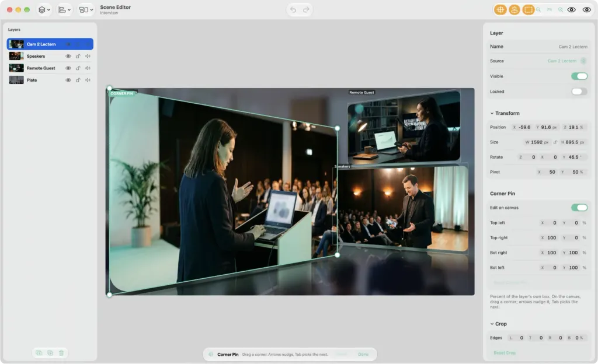Toggle the Visible switch off
Screen dimensions: 598x364
click(579, 76)
